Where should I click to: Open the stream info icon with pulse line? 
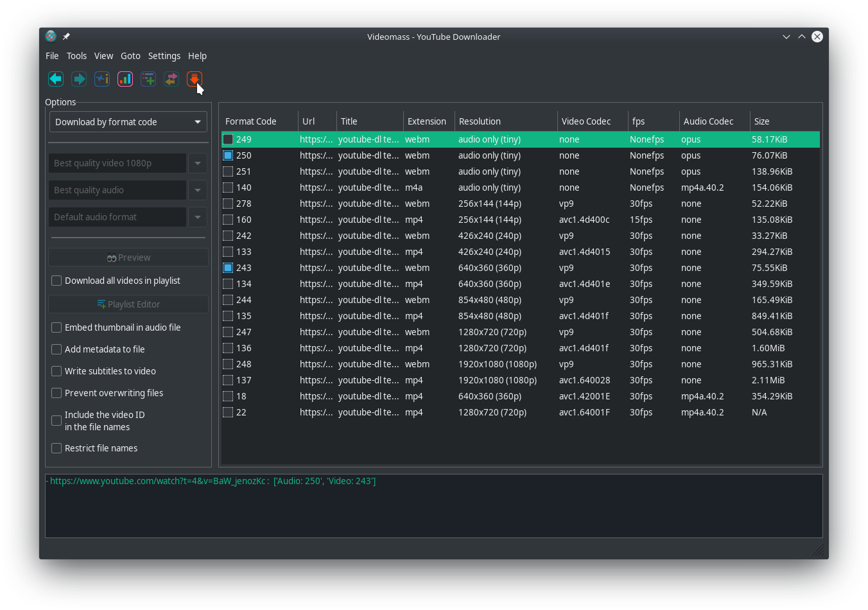tap(102, 79)
